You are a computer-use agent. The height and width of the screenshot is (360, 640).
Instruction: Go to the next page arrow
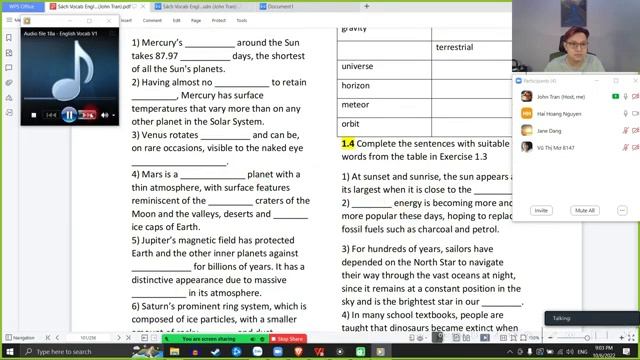pos(119,338)
